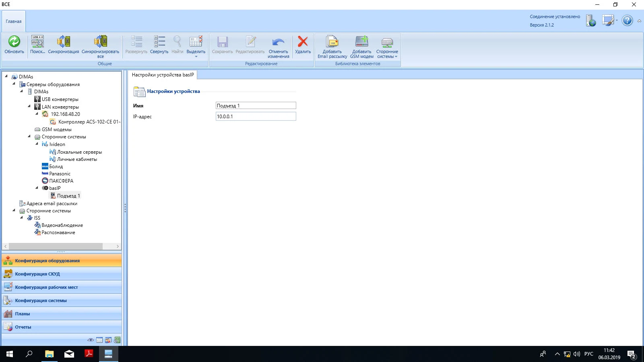
Task: Click the Удалить red cross icon
Action: (303, 42)
